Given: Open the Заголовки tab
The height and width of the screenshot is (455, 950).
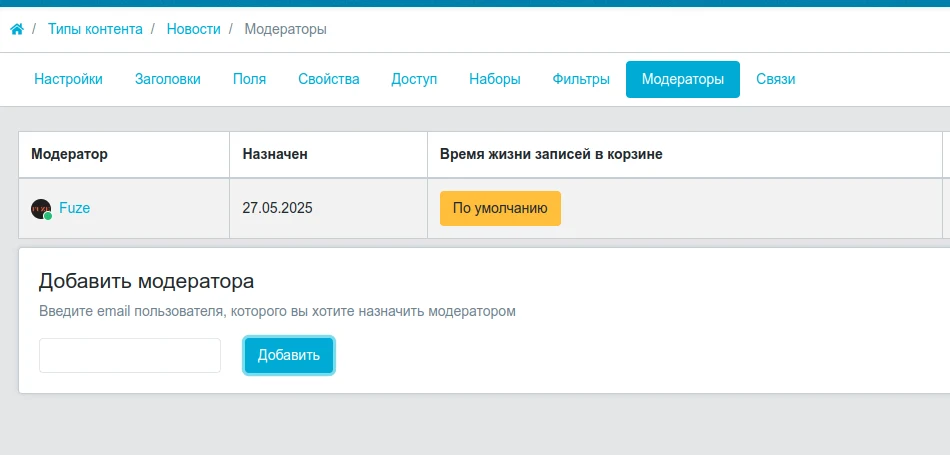Looking at the screenshot, I should 168,79.
